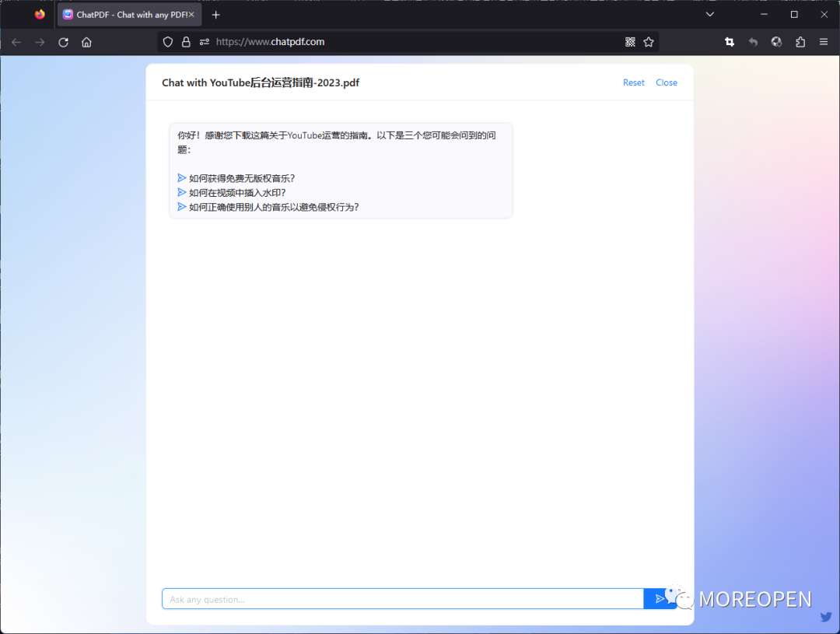Select the ChatPDF - Chat with any PDF tab

(130, 15)
